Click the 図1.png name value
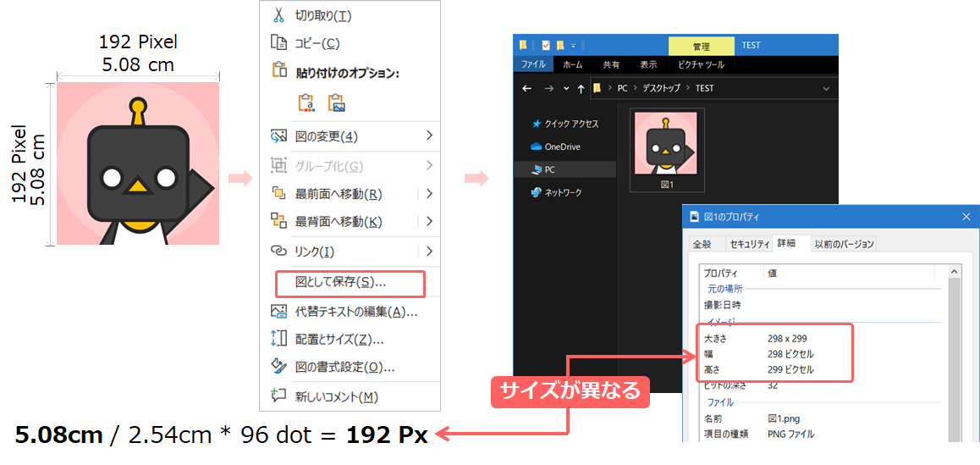The height and width of the screenshot is (465, 980). click(x=784, y=418)
